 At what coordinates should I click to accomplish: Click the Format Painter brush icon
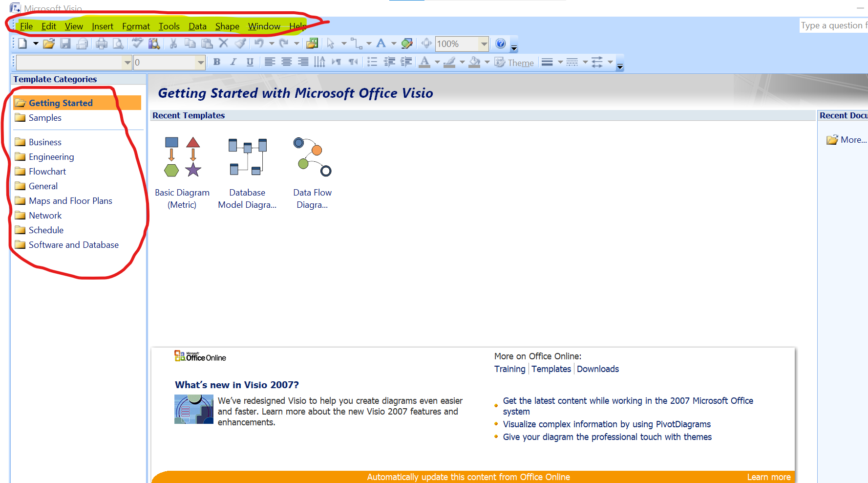(x=240, y=44)
